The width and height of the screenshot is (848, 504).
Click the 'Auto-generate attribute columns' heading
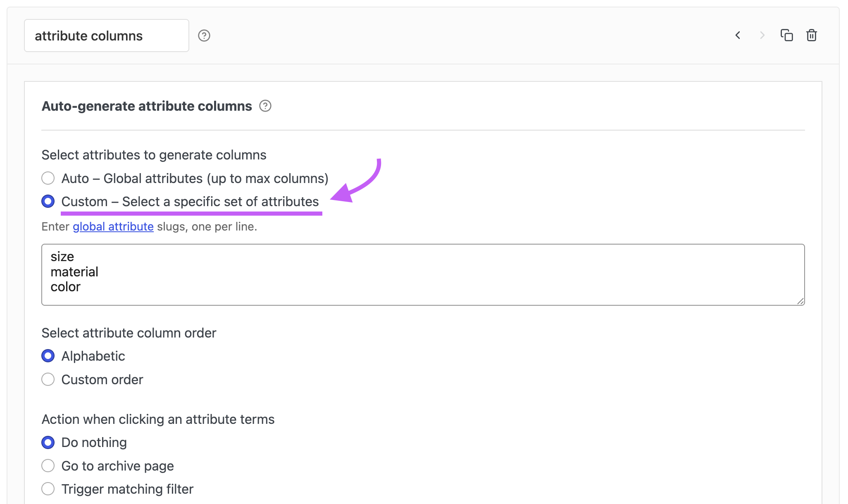pyautogui.click(x=147, y=106)
